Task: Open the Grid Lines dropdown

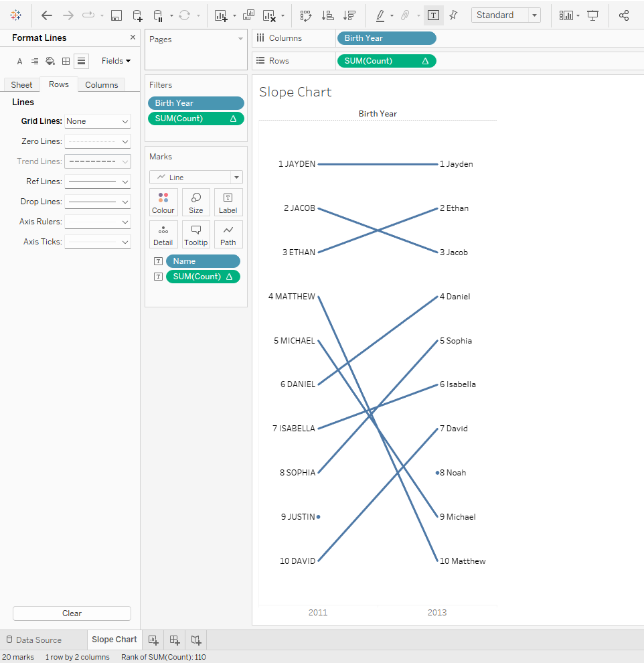Action: point(97,121)
